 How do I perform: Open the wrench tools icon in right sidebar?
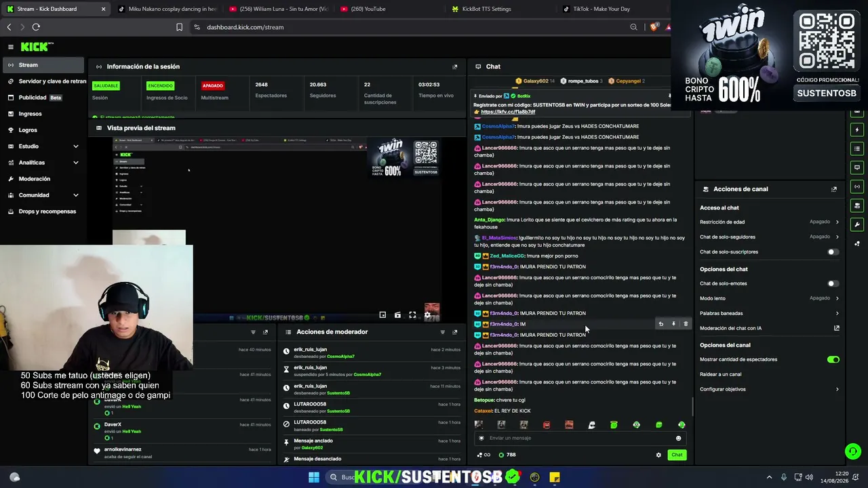pyautogui.click(x=858, y=224)
